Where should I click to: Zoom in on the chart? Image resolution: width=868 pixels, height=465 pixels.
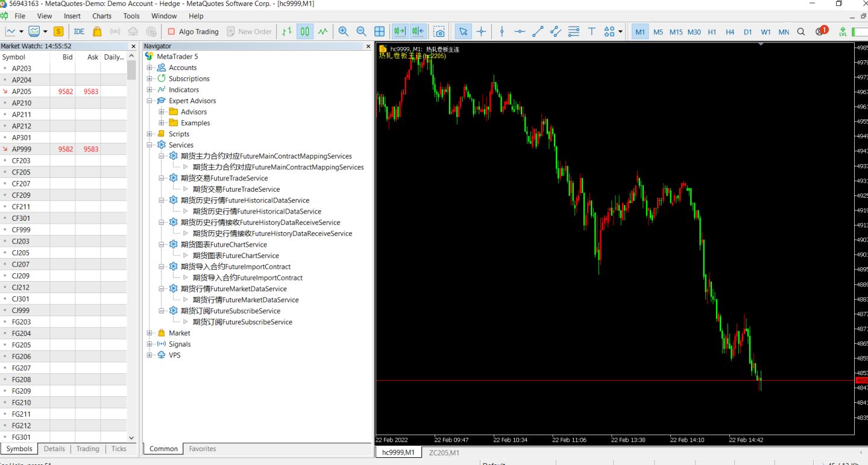click(x=344, y=31)
